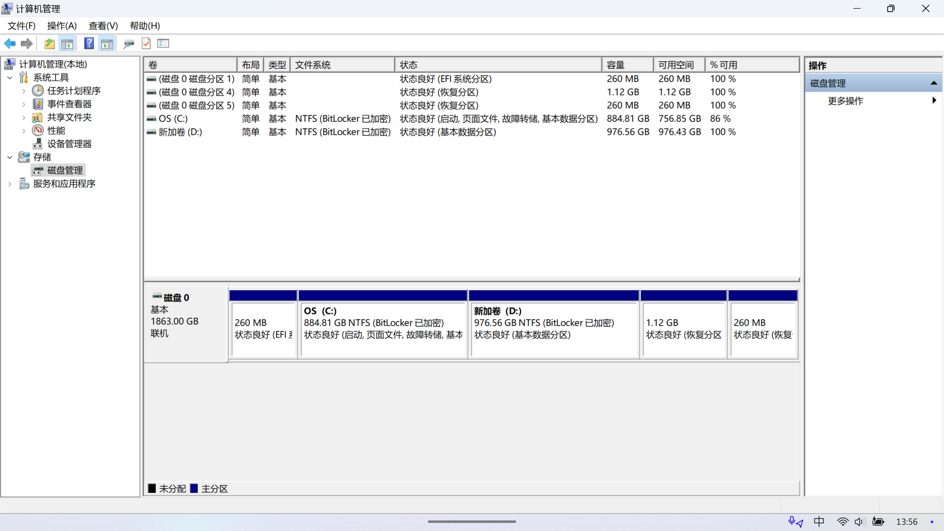
Task: Open the 查看(V) menu
Action: click(x=103, y=26)
